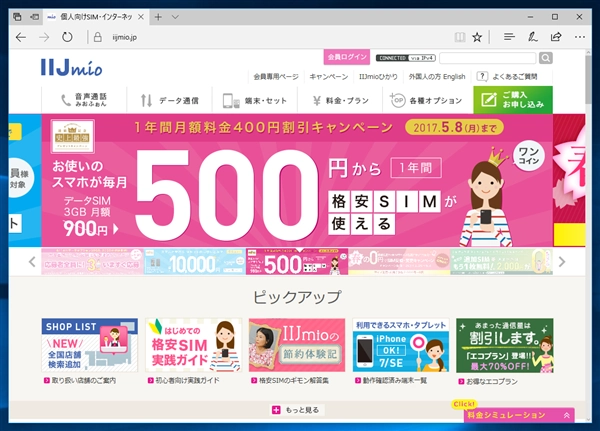Click the magnifier search button
600x431 pixels.
tap(546, 58)
